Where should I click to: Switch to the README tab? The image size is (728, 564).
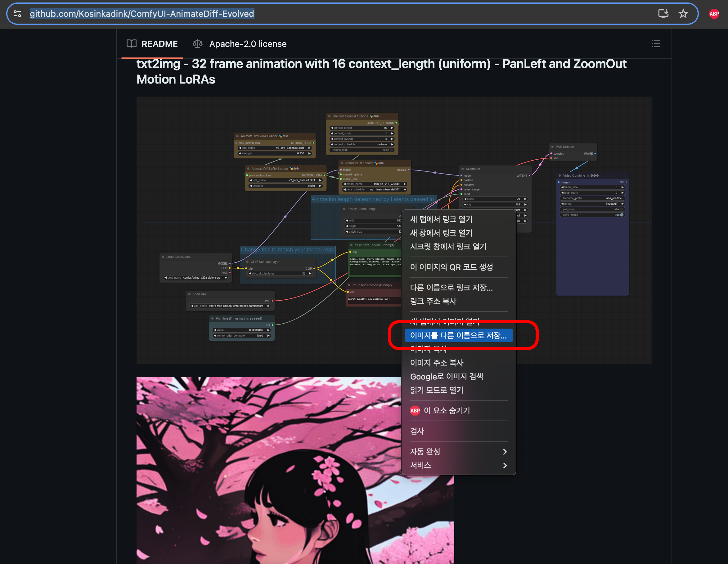[159, 44]
